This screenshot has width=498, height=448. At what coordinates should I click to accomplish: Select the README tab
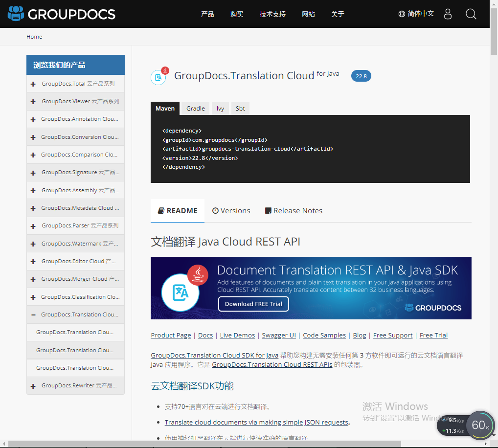click(178, 210)
